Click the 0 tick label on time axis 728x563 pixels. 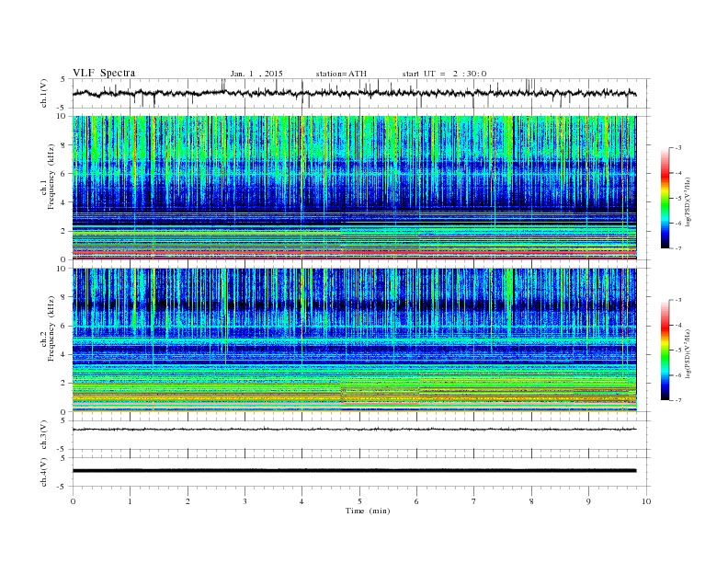(73, 501)
